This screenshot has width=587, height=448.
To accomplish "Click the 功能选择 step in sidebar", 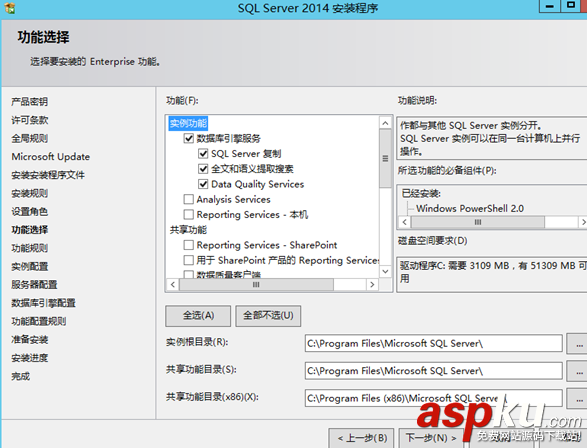I will 30,230.
